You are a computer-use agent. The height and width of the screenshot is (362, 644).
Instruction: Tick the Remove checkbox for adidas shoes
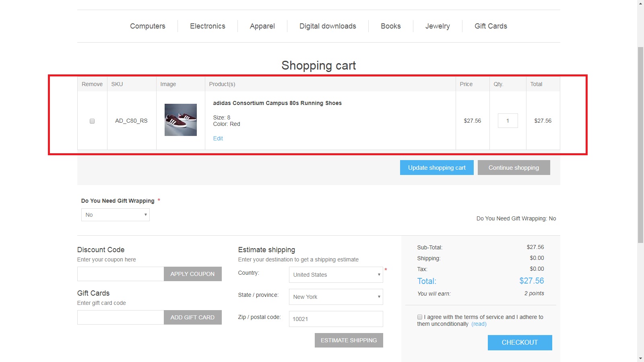92,121
